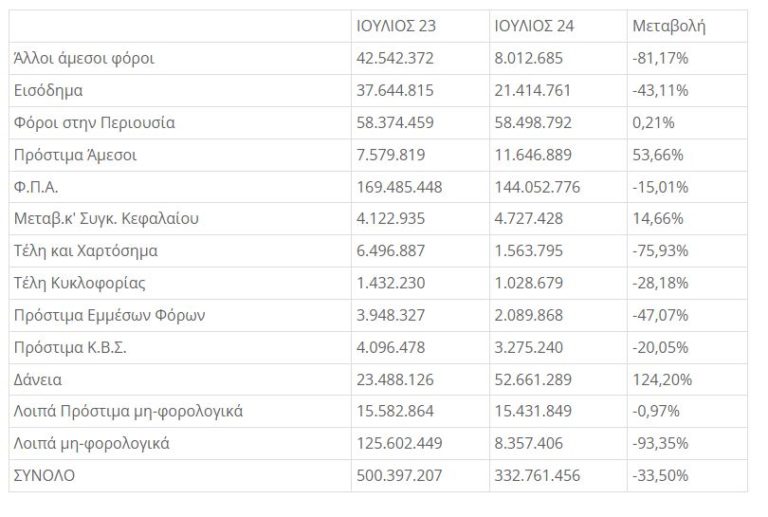Click the Μεταβ.κ' Συγκ. Κεφαλαίου label
This screenshot has width=768, height=517.
(99, 219)
